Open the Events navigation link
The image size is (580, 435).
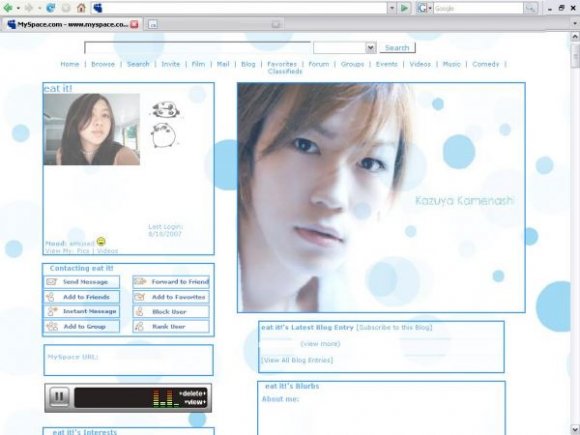pyautogui.click(x=387, y=64)
